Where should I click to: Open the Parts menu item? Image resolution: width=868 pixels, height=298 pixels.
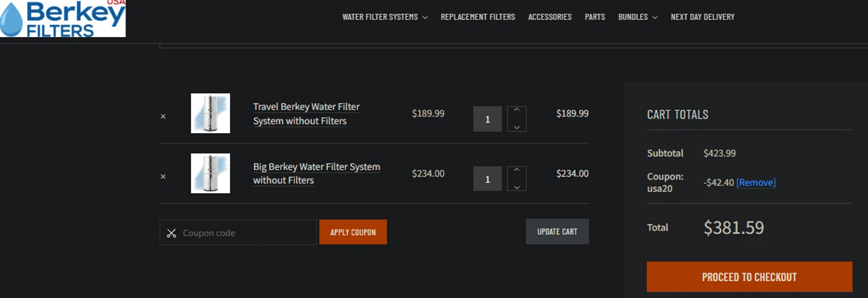point(595,17)
